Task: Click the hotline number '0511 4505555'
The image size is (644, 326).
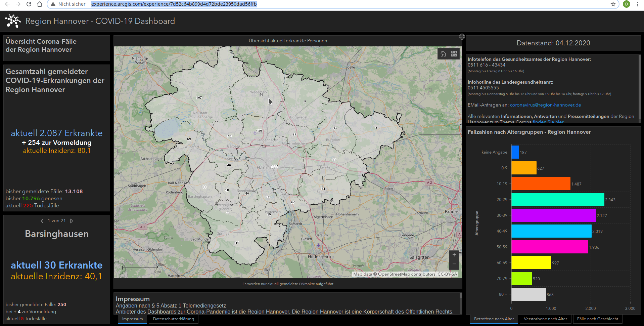Action: coord(483,88)
